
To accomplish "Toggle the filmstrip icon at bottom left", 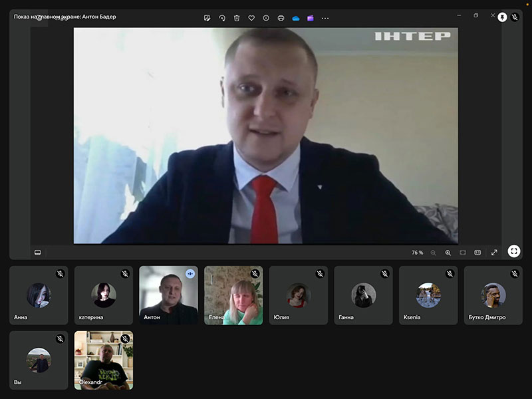I will tap(38, 253).
